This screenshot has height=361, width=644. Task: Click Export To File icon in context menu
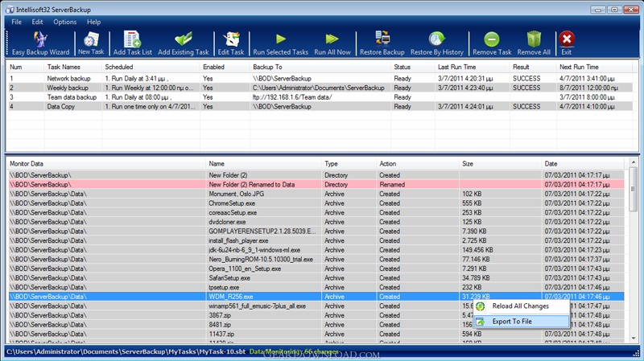481,322
